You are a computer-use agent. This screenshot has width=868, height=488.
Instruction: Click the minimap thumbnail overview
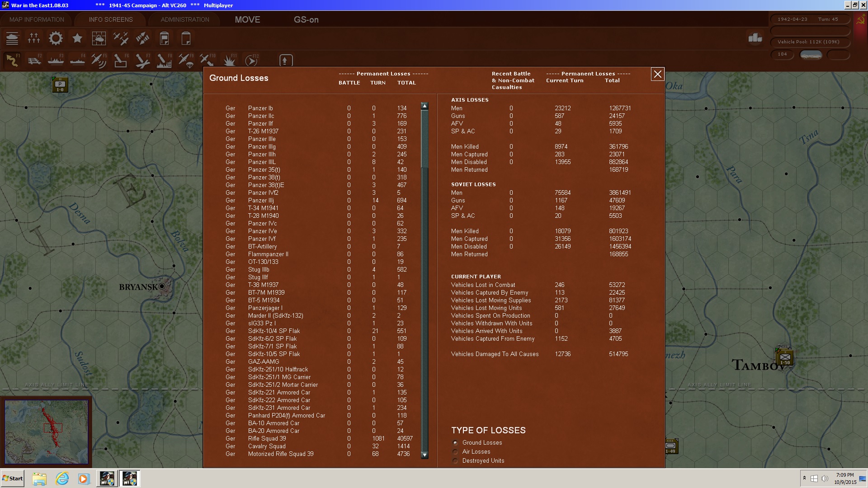[x=46, y=432]
